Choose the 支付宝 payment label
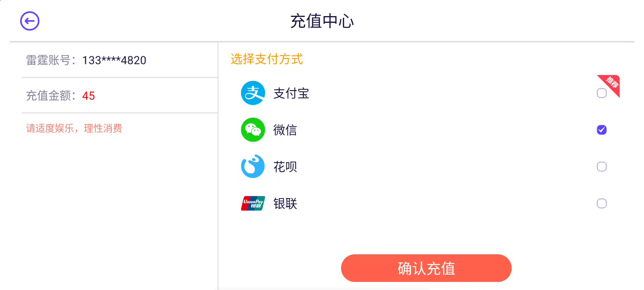Image resolution: width=644 pixels, height=290 pixels. coord(291,93)
